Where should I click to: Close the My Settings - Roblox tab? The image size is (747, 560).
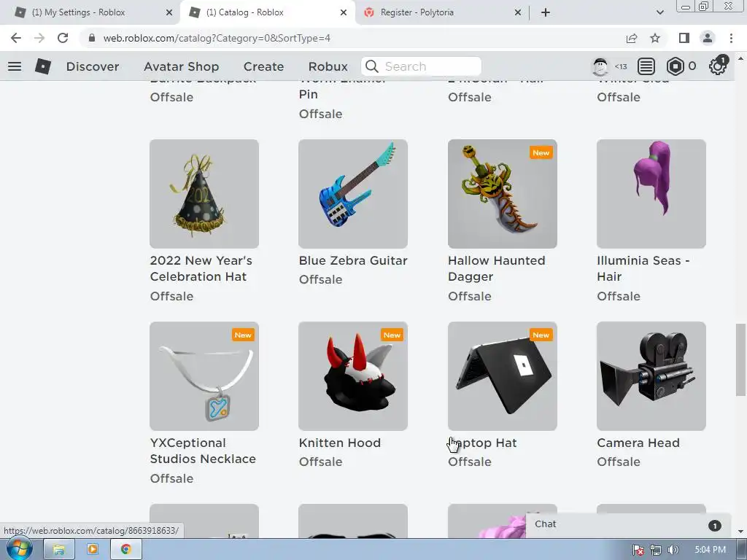[169, 12]
